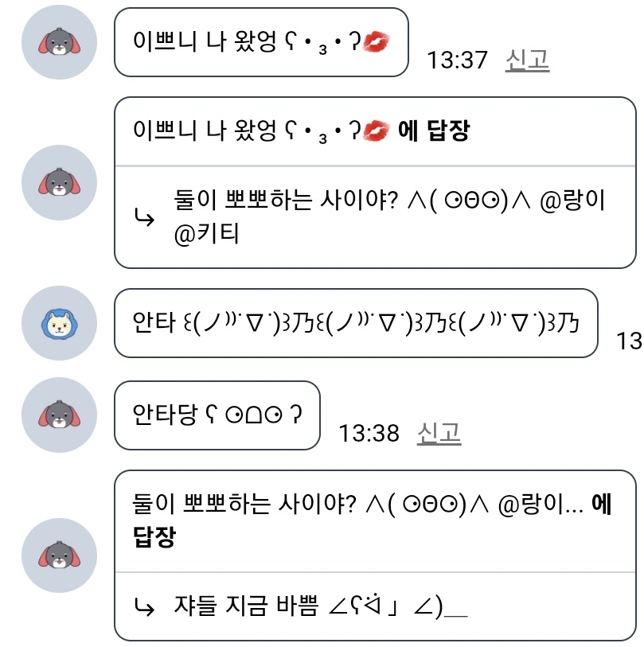The height and width of the screenshot is (647, 644).
Task: Click the 13:38 timestamp
Action: 369,433
